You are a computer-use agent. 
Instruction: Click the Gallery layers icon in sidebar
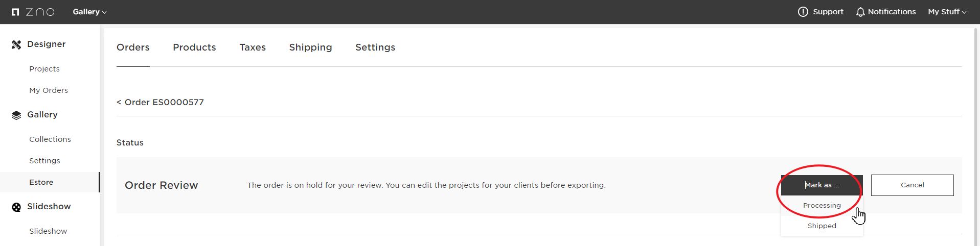(16, 115)
